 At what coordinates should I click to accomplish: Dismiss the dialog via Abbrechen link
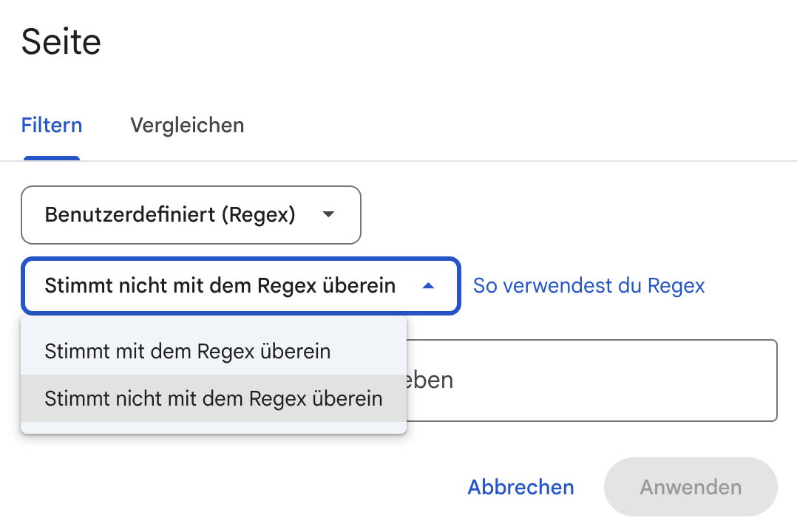520,487
